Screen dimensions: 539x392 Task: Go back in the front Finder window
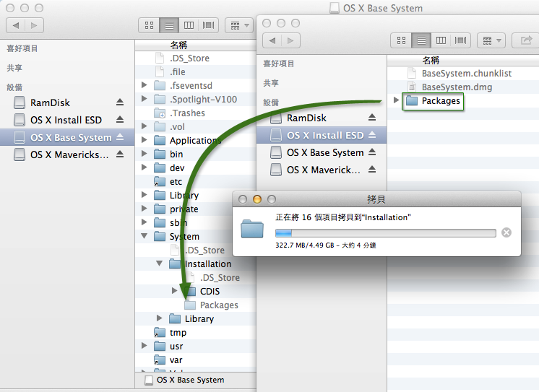pyautogui.click(x=272, y=40)
